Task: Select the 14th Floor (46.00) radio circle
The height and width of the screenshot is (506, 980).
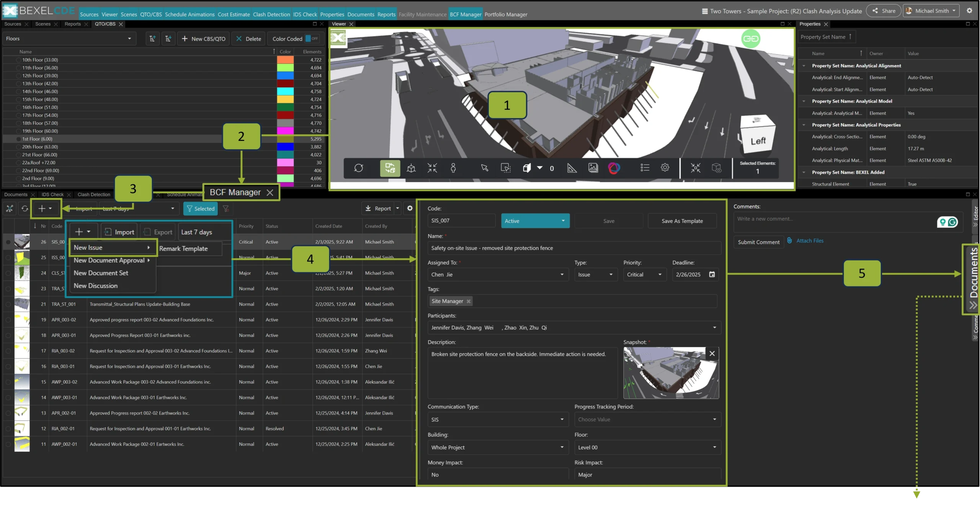Action: click(x=18, y=92)
